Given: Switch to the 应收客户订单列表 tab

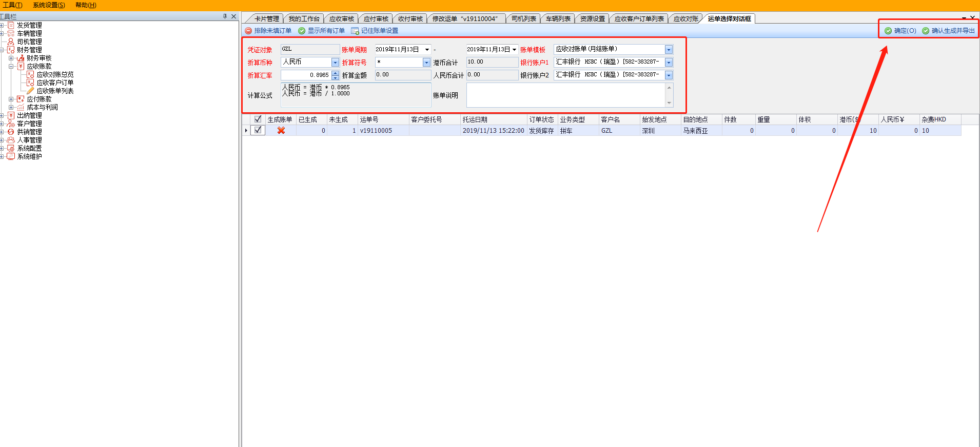Looking at the screenshot, I should tap(639, 19).
